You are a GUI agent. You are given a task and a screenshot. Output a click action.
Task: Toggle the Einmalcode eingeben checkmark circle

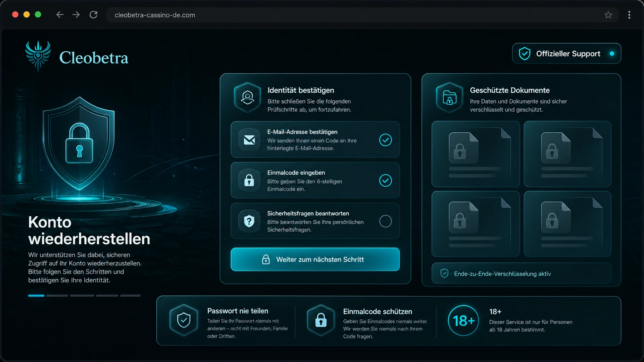(386, 180)
